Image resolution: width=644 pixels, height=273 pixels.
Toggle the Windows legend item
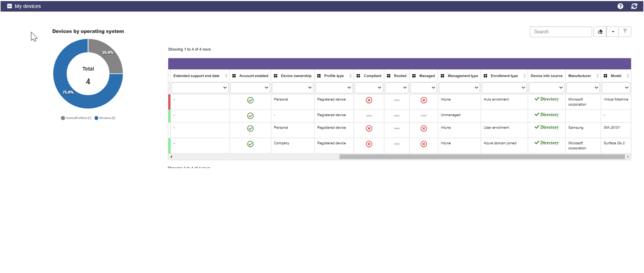pos(105,118)
